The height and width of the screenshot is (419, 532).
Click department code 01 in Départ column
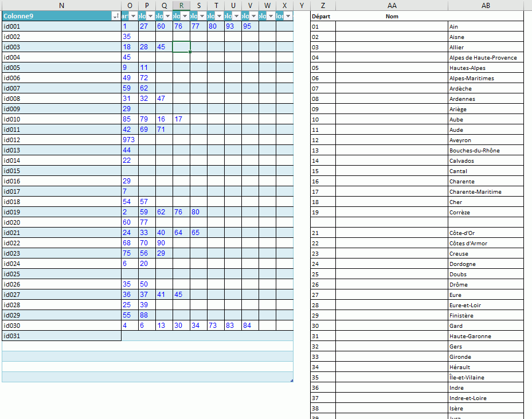(323, 26)
